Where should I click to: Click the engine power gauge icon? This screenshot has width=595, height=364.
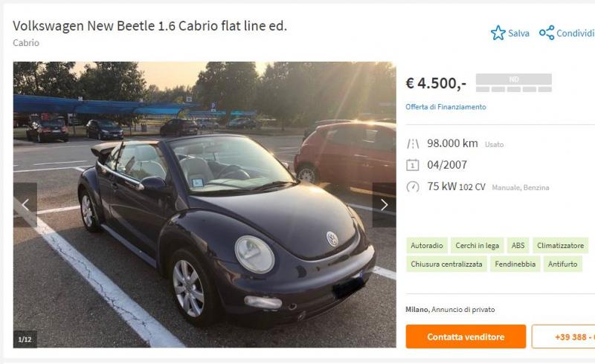pyautogui.click(x=413, y=186)
